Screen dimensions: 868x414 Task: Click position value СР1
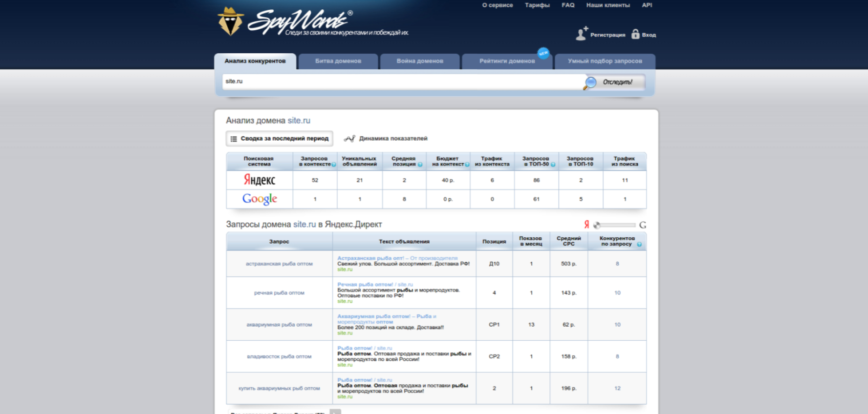pyautogui.click(x=494, y=325)
